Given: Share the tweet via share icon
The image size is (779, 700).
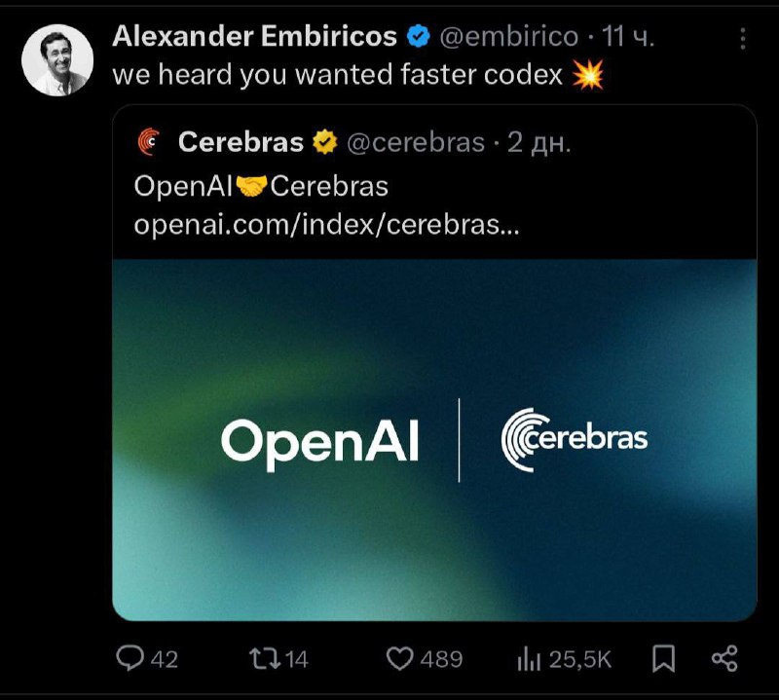Looking at the screenshot, I should click(724, 659).
